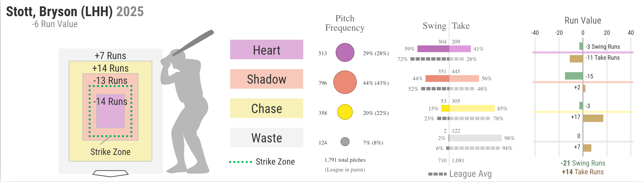Image resolution: width=644 pixels, height=182 pixels.
Task: Click the -15 Shadow swing runs bar
Action: pyautogui.click(x=574, y=76)
